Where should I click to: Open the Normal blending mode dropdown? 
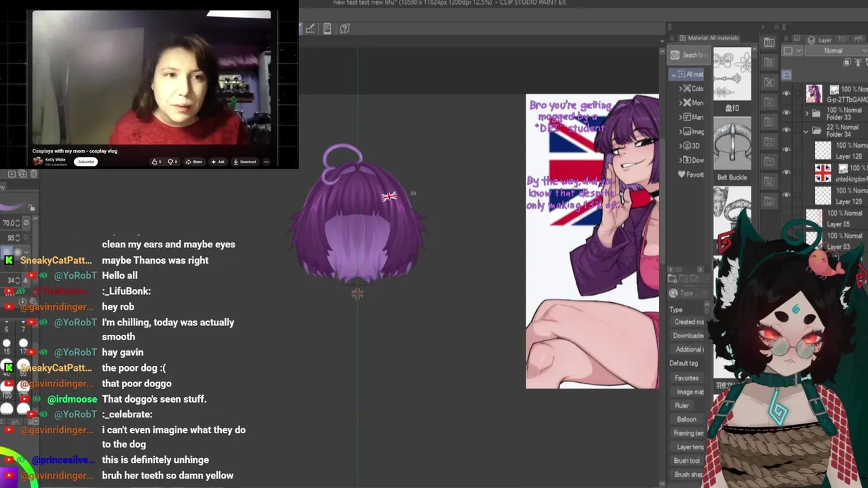pos(837,51)
